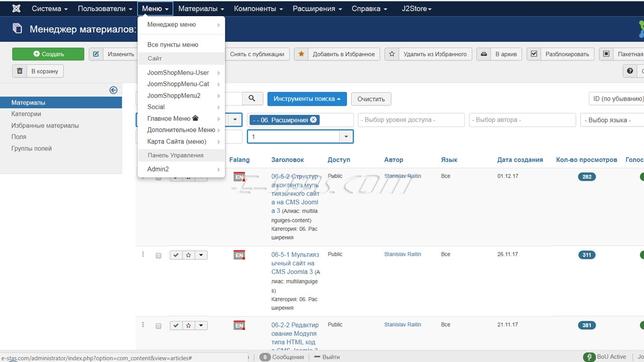Screen dimensions: 644x362
Task: Remove the '06. Расширения' category filter tag
Action: 313,120
